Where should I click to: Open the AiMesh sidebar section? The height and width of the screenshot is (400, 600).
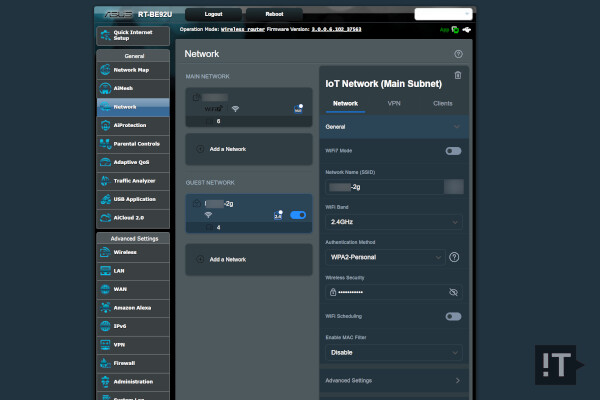tap(133, 88)
